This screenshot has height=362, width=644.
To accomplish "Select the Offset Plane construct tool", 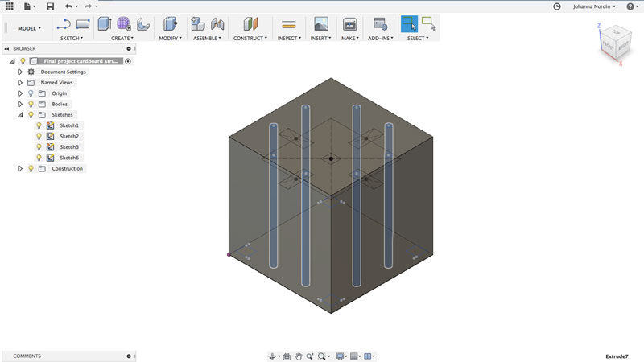I will coord(250,24).
